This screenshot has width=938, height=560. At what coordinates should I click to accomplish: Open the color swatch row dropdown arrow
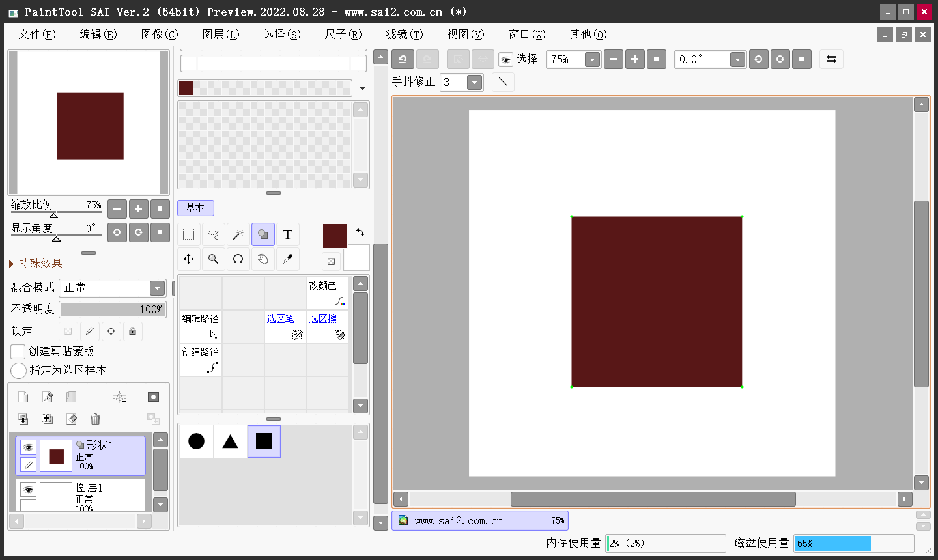click(363, 88)
